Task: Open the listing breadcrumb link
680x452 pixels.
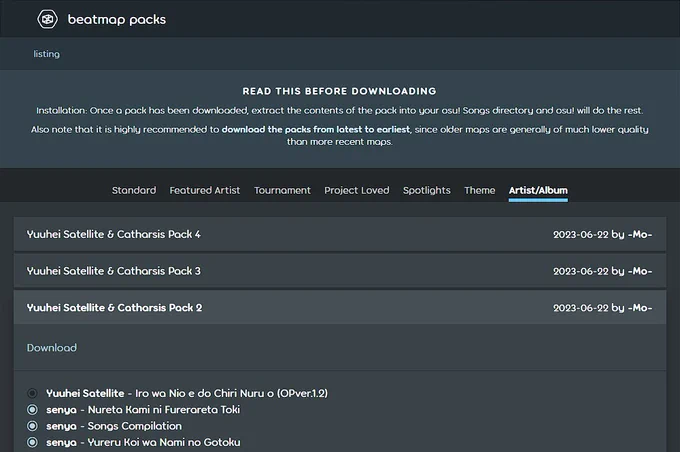Action: tap(46, 54)
